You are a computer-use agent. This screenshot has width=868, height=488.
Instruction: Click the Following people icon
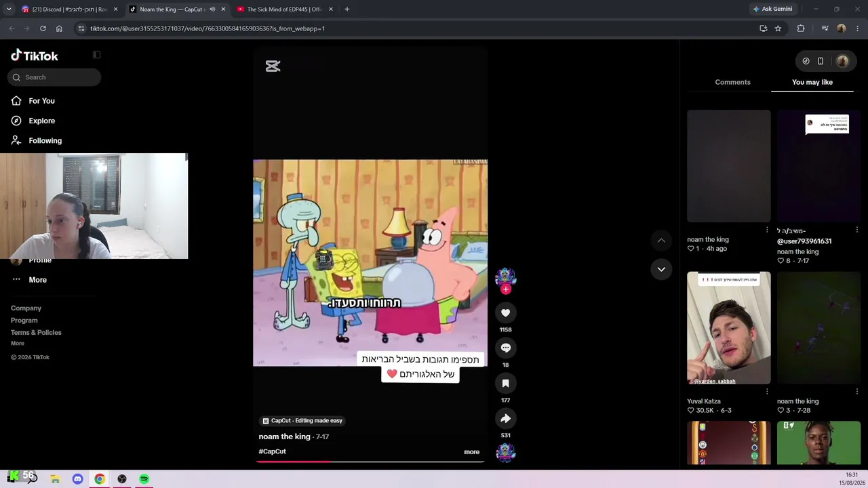point(16,140)
